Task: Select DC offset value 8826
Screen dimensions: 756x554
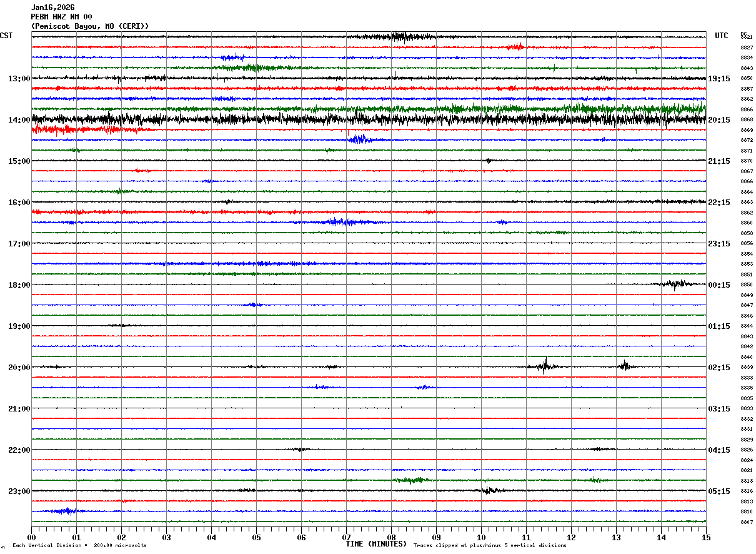Action: pos(747,450)
